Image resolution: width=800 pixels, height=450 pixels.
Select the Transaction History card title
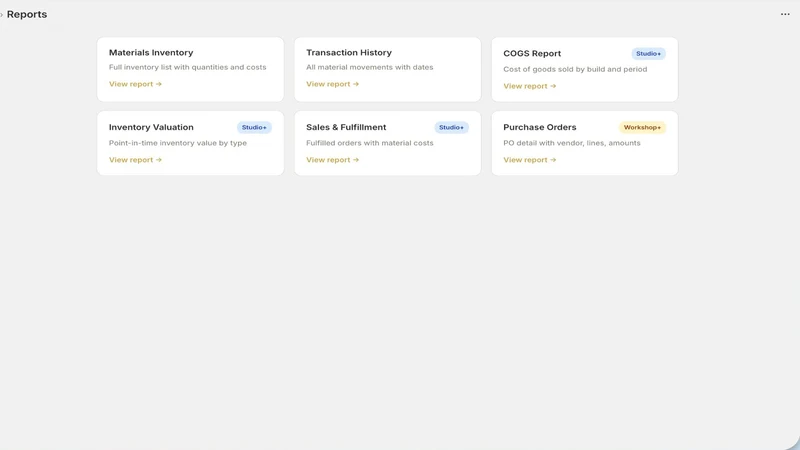coord(349,53)
